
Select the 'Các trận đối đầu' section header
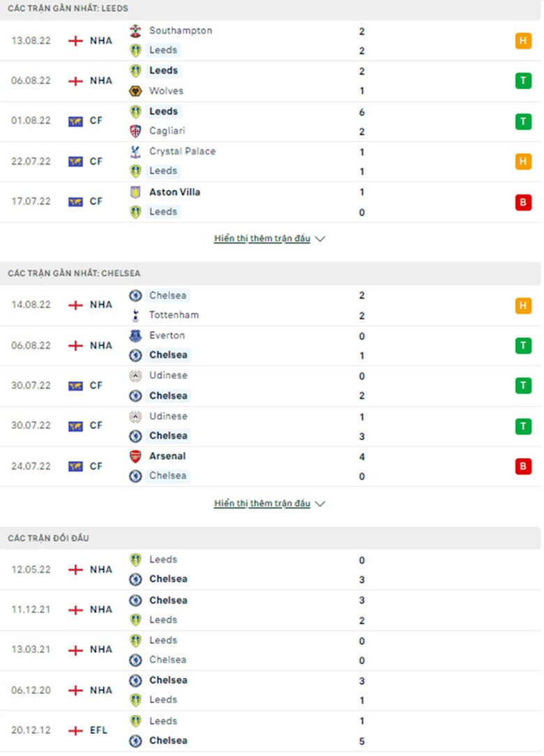pos(49,538)
